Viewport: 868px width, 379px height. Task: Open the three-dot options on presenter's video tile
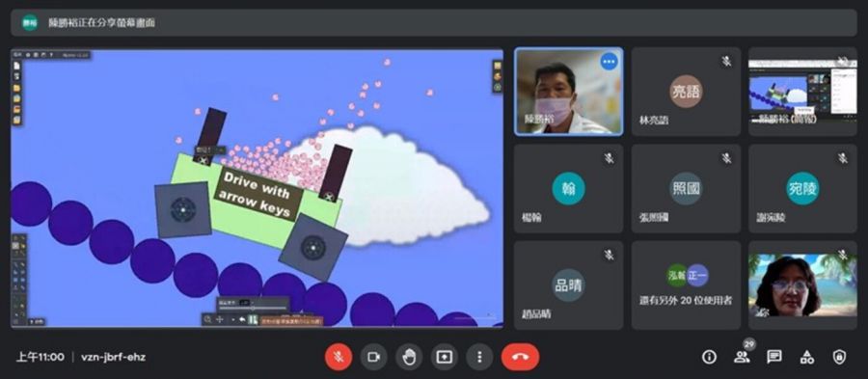(x=609, y=62)
